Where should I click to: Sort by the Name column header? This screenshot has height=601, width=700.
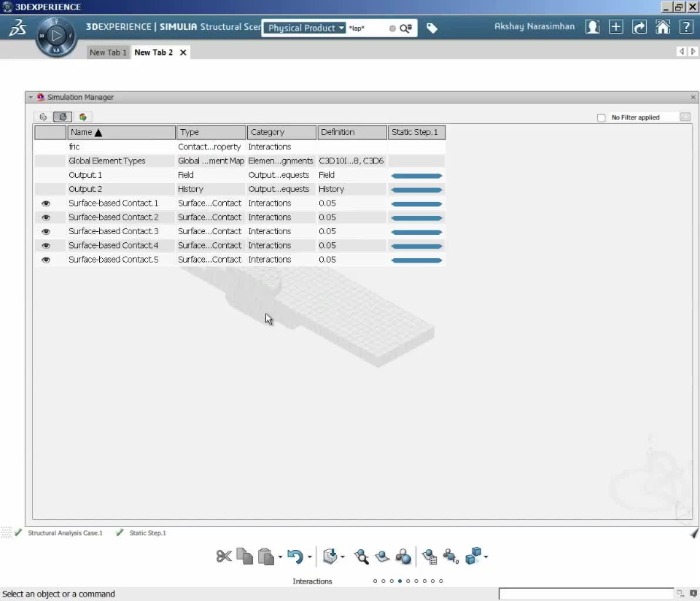[x=121, y=132]
